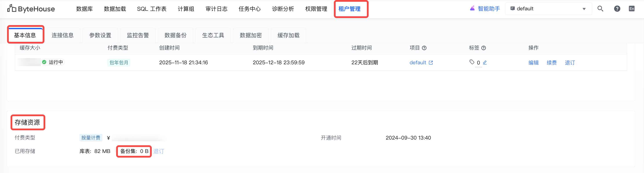This screenshot has height=173, width=644.
Task: Click the ByteHouse logo icon
Action: coord(11,9)
